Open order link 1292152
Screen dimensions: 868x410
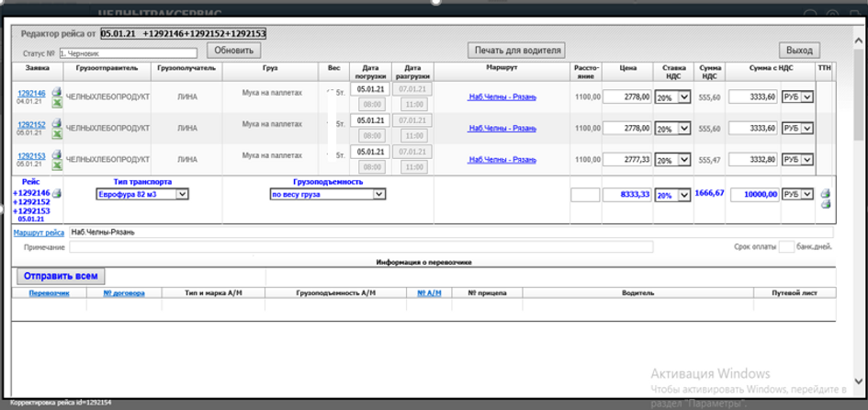pyautogui.click(x=31, y=125)
